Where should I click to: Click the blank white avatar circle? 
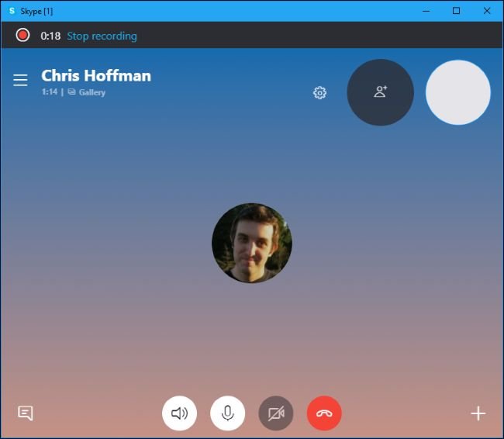click(457, 92)
